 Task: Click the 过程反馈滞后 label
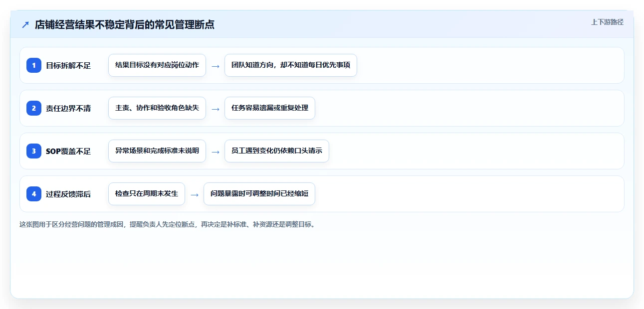(x=68, y=194)
